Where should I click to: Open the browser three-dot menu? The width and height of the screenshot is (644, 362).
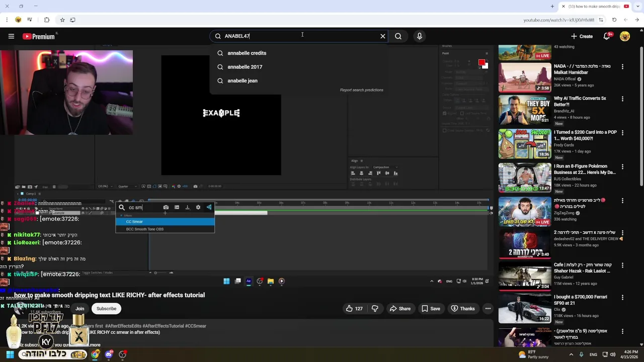tap(7, 20)
